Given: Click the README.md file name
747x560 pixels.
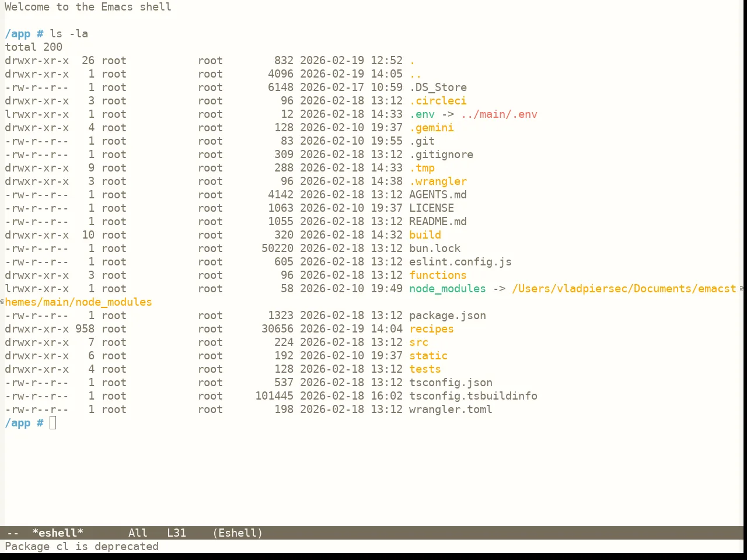Looking at the screenshot, I should 438,222.
